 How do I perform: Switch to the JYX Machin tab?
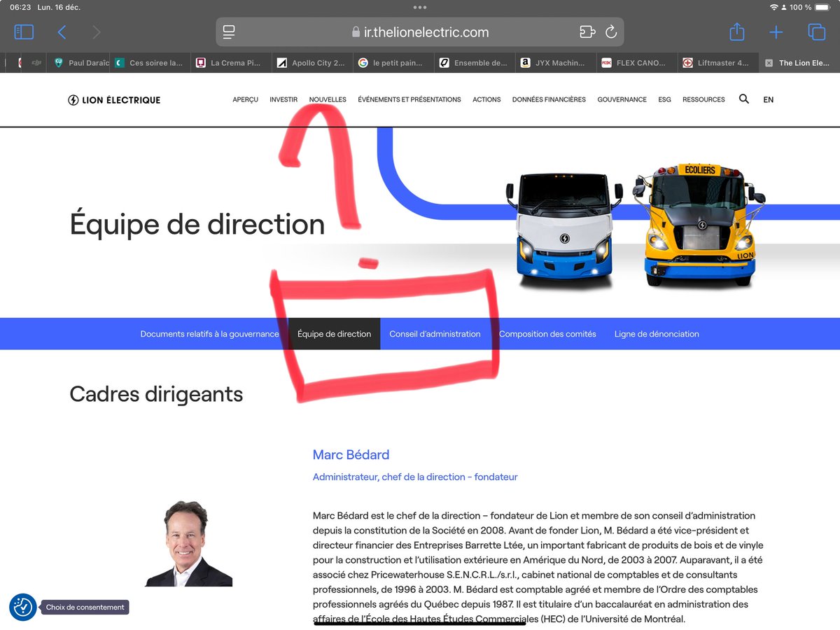coord(556,63)
